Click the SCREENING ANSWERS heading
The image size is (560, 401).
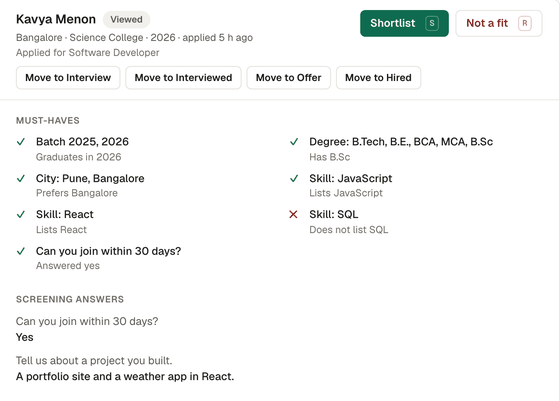(70, 299)
